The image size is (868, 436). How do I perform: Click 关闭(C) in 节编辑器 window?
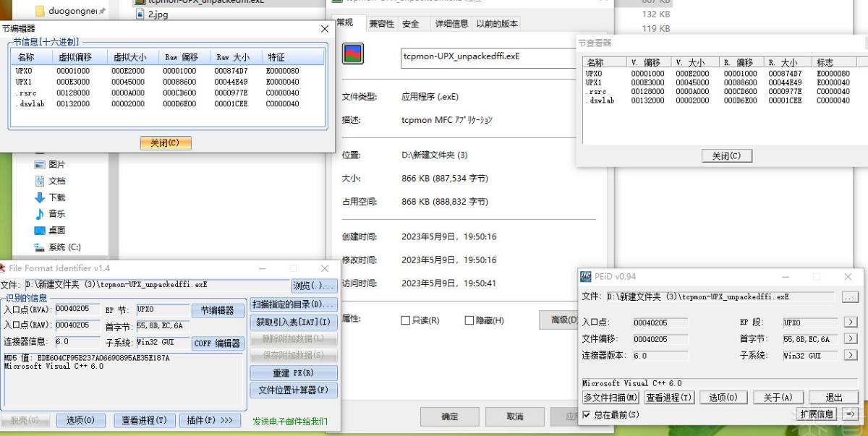pos(165,143)
